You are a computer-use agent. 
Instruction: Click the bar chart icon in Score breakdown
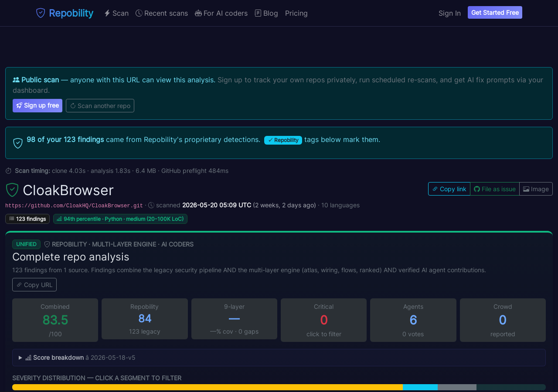[x=28, y=358]
